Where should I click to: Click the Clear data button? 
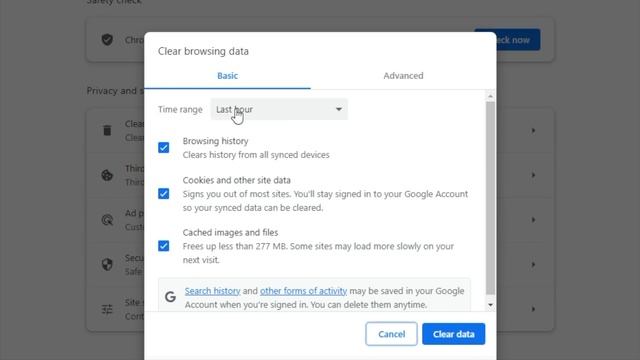click(453, 334)
